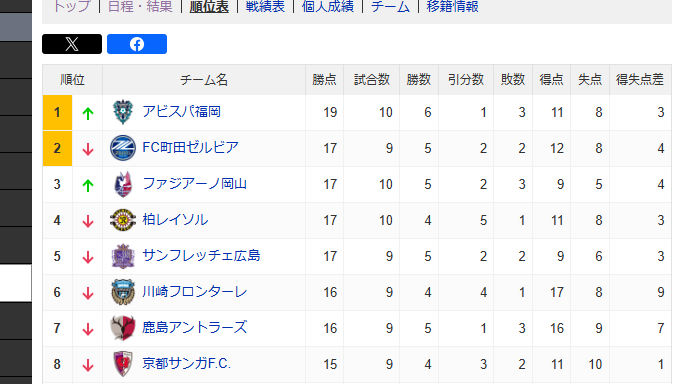
Task: Go to the 移籍情報 tab
Action: pyautogui.click(x=452, y=6)
